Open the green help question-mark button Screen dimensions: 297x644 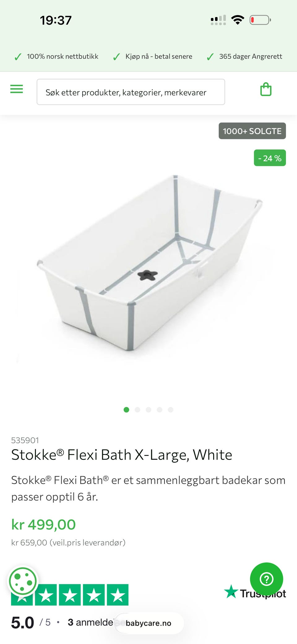pyautogui.click(x=266, y=579)
